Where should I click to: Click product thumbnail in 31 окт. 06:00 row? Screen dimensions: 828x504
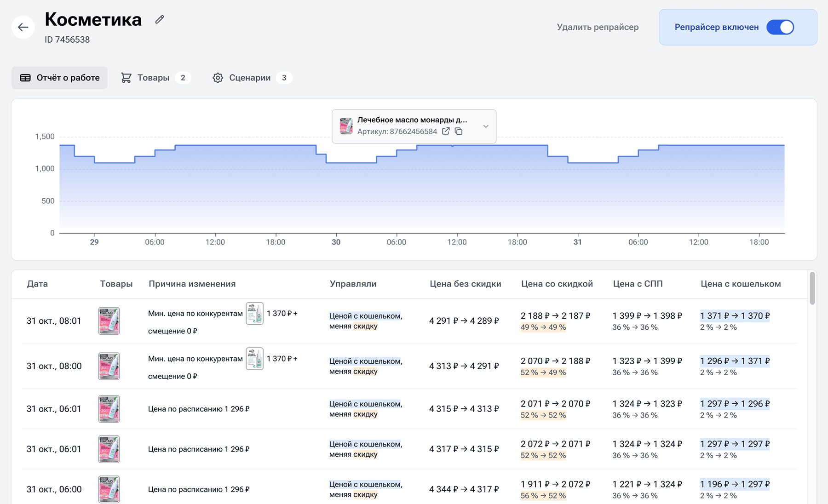109,489
